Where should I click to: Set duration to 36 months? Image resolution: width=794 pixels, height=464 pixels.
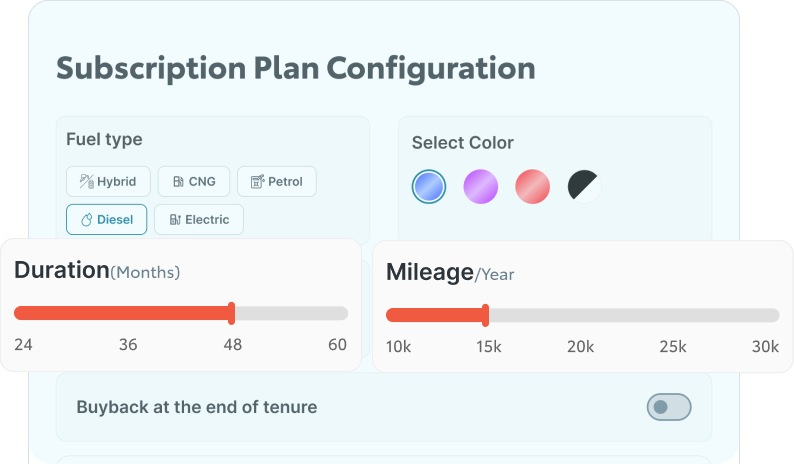128,313
